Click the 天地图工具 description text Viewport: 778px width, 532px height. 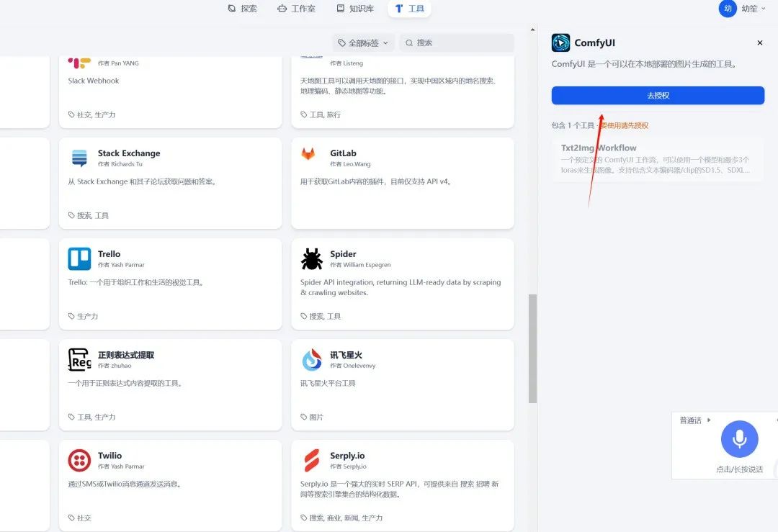pos(399,86)
